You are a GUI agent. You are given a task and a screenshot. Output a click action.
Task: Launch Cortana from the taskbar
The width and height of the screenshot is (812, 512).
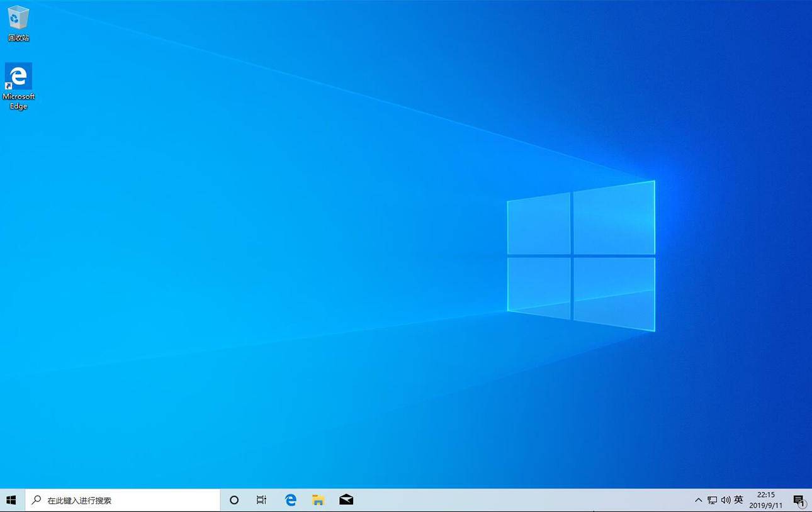pos(234,499)
